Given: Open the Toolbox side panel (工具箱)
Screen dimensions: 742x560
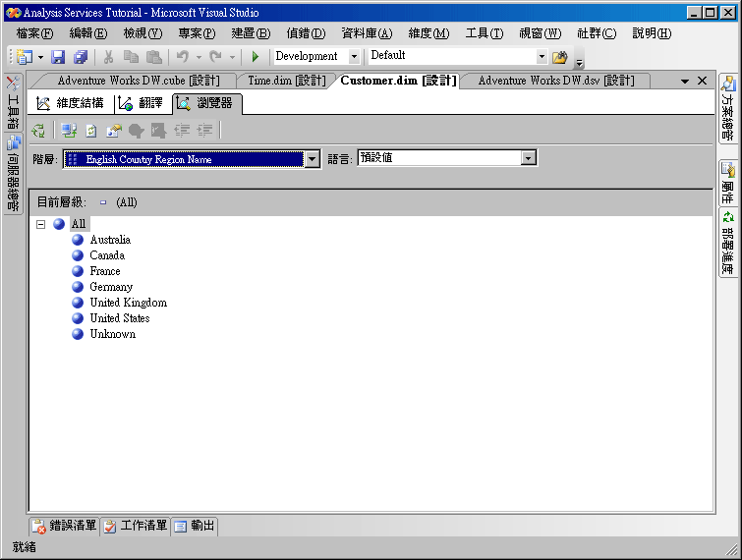Looking at the screenshot, I should pyautogui.click(x=13, y=102).
